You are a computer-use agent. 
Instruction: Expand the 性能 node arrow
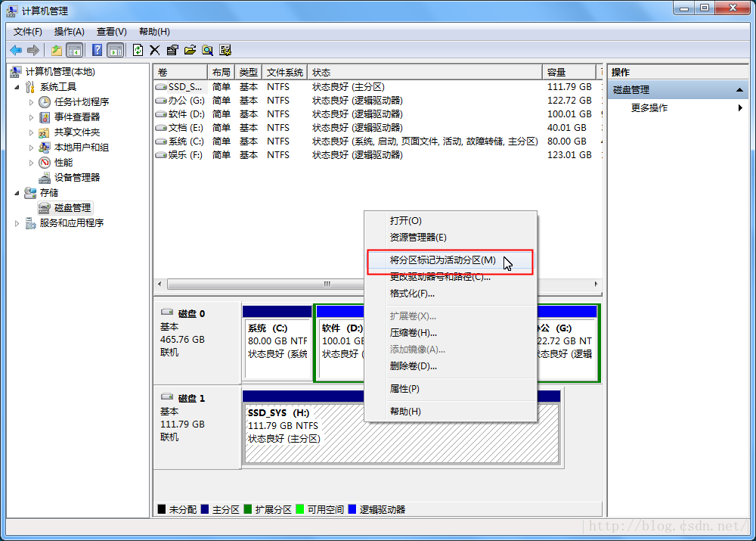(31, 163)
